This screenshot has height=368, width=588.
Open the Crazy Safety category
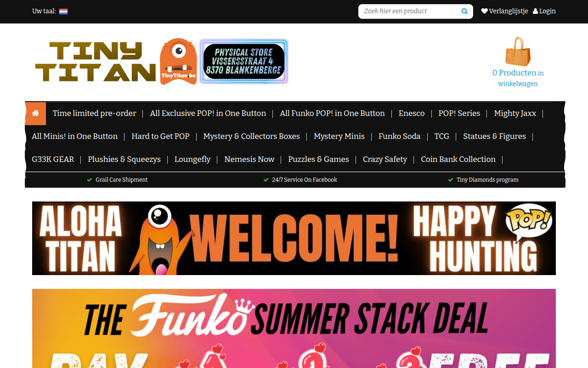point(385,159)
